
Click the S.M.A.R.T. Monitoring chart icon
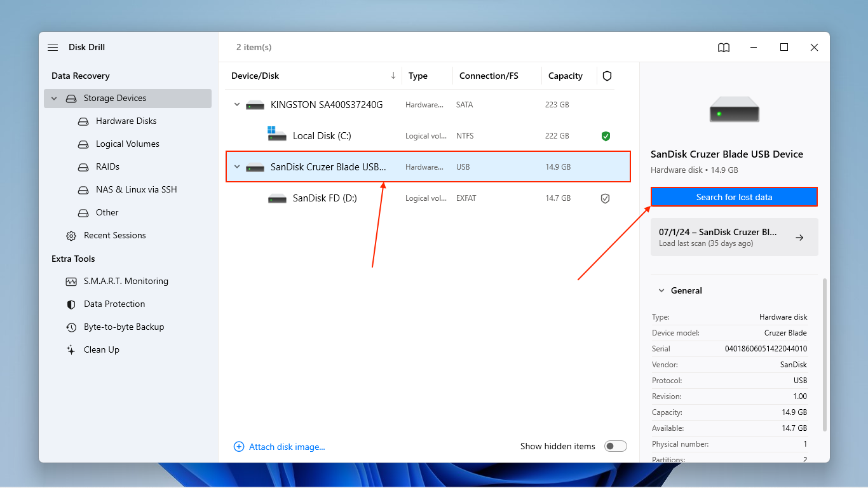(x=71, y=281)
